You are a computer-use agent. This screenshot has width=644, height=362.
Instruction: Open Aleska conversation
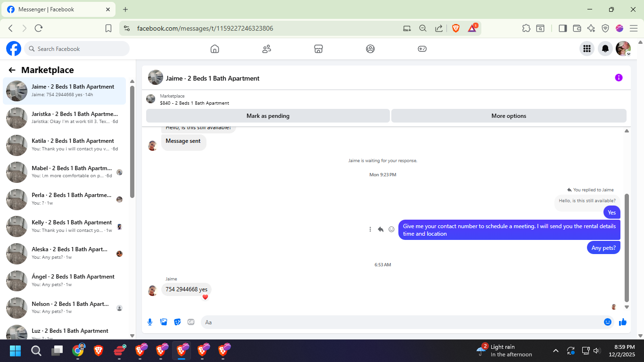65,253
